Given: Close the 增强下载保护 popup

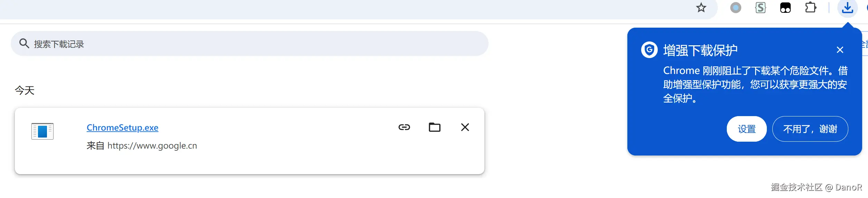Looking at the screenshot, I should click(840, 50).
